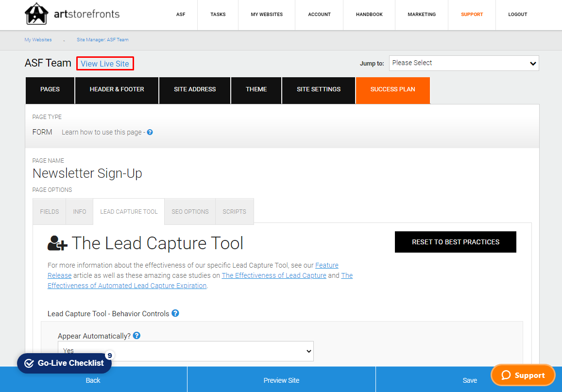This screenshot has height=392, width=562.
Task: Select the SEO OPTIONS tab
Action: [x=190, y=212]
